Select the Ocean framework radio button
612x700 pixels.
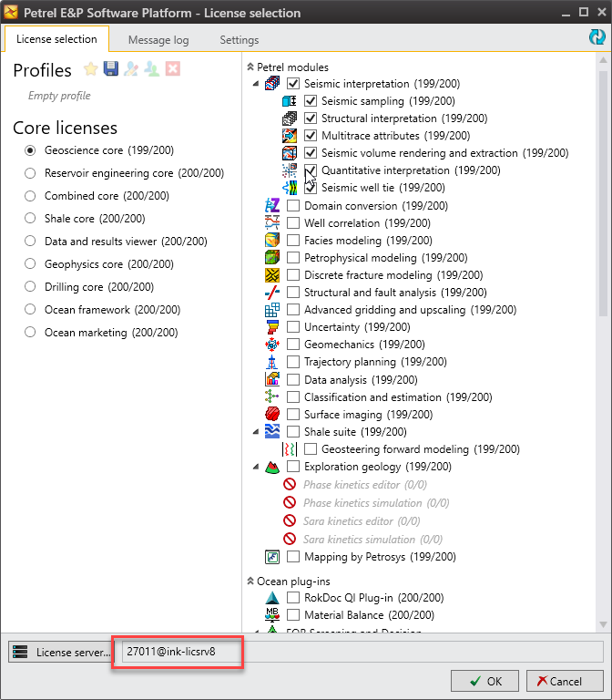click(x=30, y=309)
